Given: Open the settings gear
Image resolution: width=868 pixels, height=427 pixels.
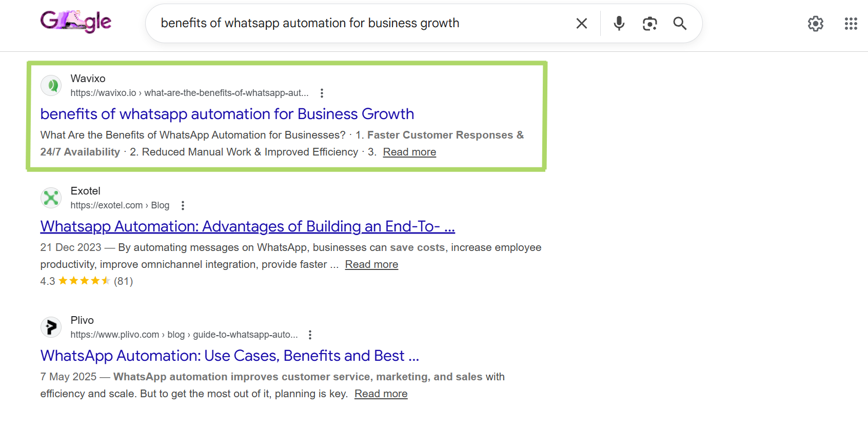Looking at the screenshot, I should [x=815, y=24].
